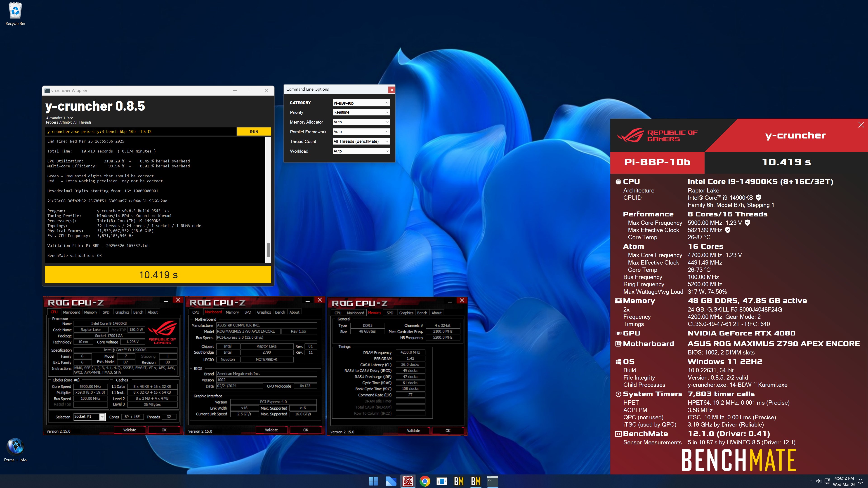Click the CPU chip icon in BenchMate panel
The height and width of the screenshot is (488, 868).
618,181
